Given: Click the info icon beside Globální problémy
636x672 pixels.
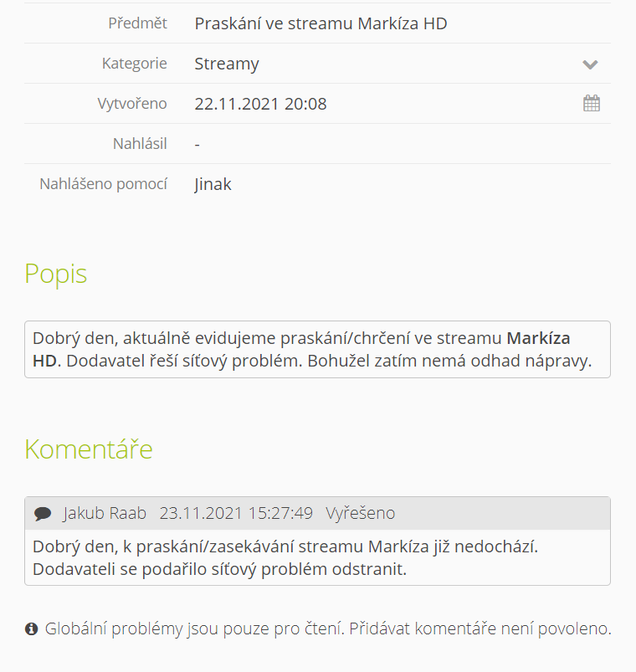Looking at the screenshot, I should (x=31, y=628).
